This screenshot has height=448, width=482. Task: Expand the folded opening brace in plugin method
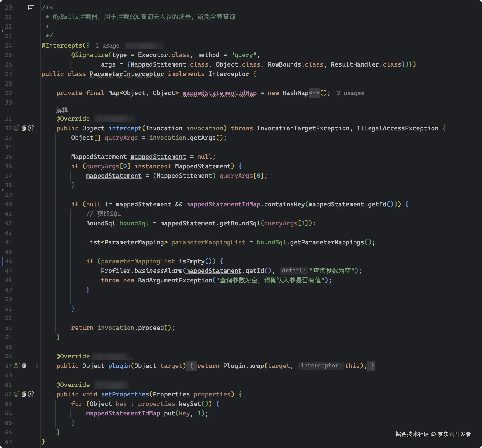click(x=192, y=366)
